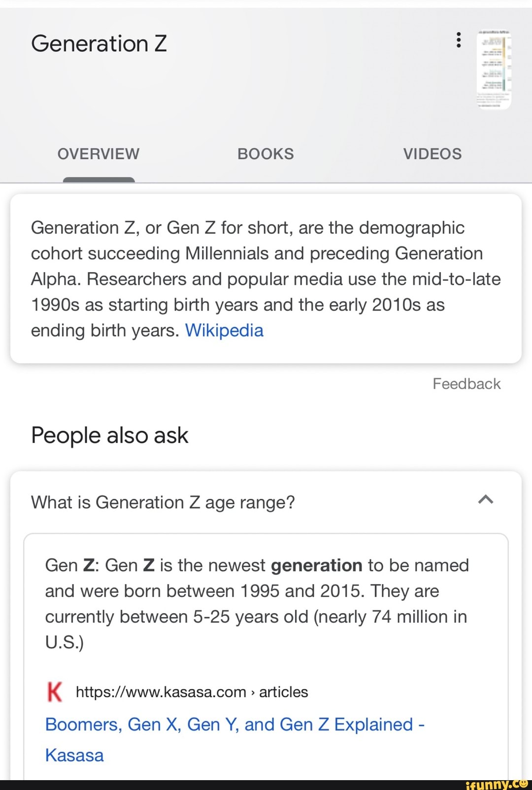Select the OVERVIEW tab
The height and width of the screenshot is (790, 532).
pos(98,153)
